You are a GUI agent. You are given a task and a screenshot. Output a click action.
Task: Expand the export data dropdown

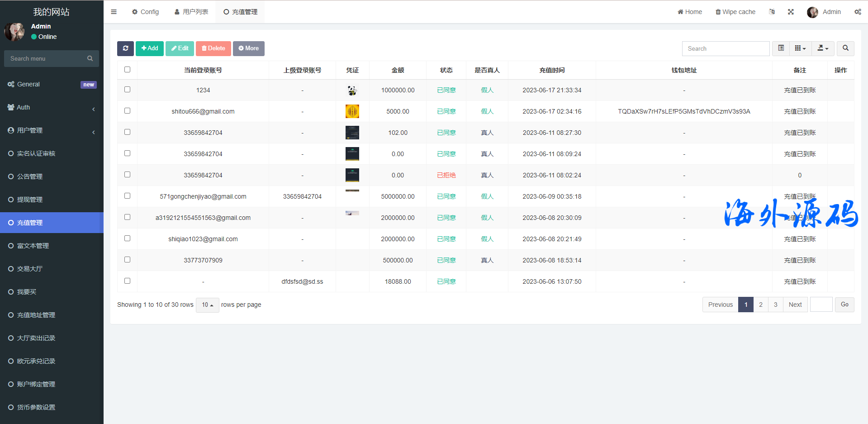[823, 48]
